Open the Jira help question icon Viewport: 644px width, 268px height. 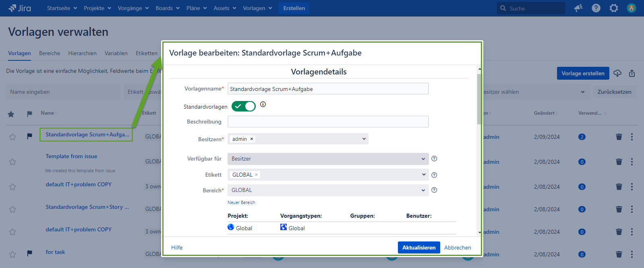click(596, 8)
